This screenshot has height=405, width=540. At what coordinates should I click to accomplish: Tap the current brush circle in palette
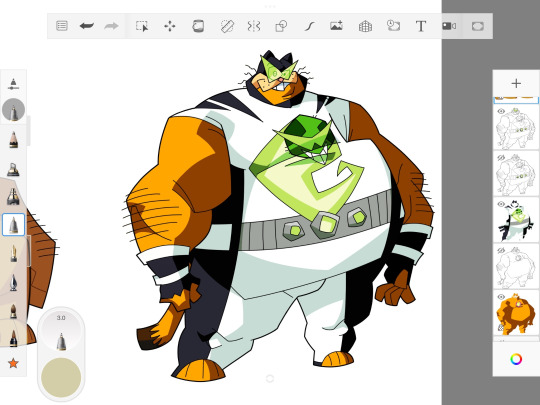[x=13, y=110]
